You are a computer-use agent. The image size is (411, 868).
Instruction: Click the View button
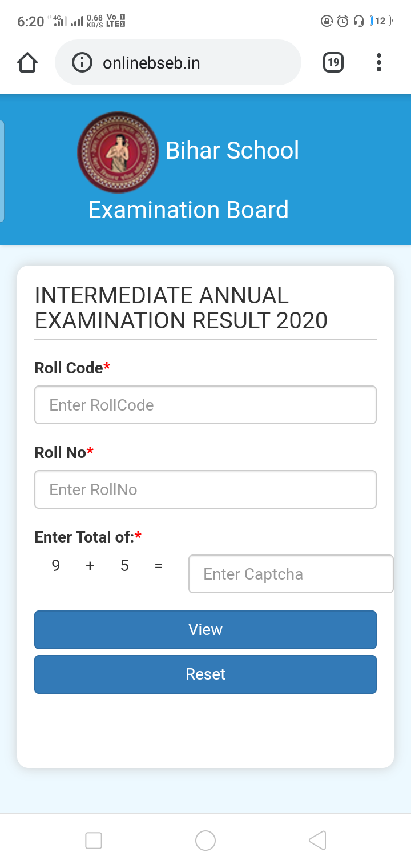205,630
